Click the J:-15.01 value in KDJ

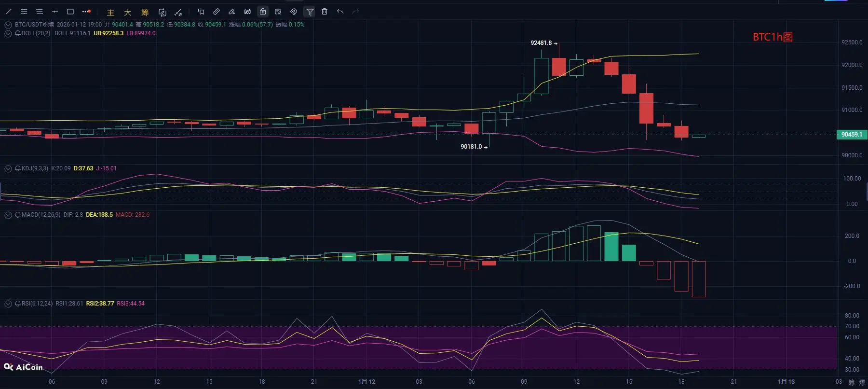107,168
